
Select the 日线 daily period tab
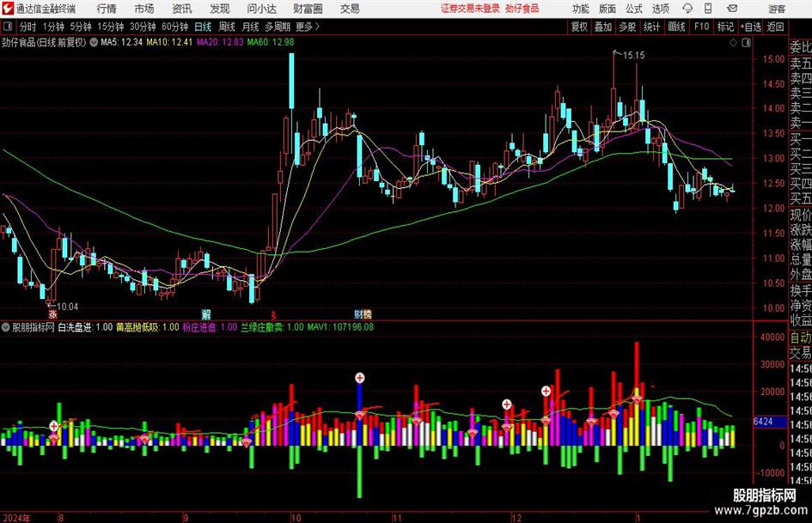click(203, 27)
